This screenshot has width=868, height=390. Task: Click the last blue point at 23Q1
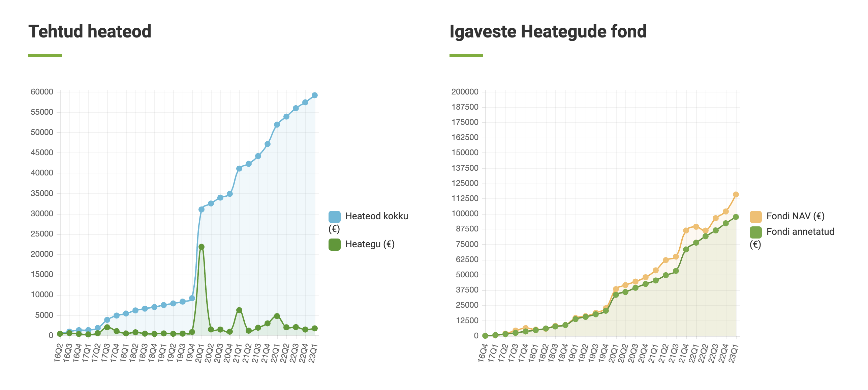pos(315,95)
